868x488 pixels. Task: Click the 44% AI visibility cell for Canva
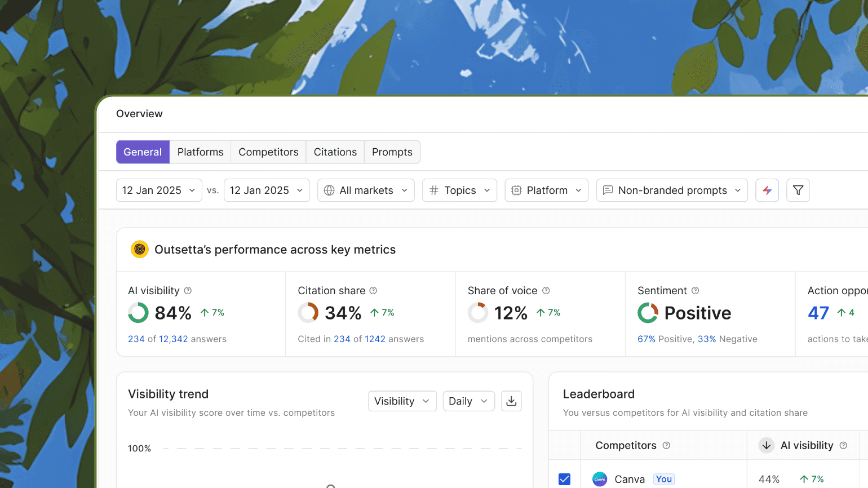769,480
